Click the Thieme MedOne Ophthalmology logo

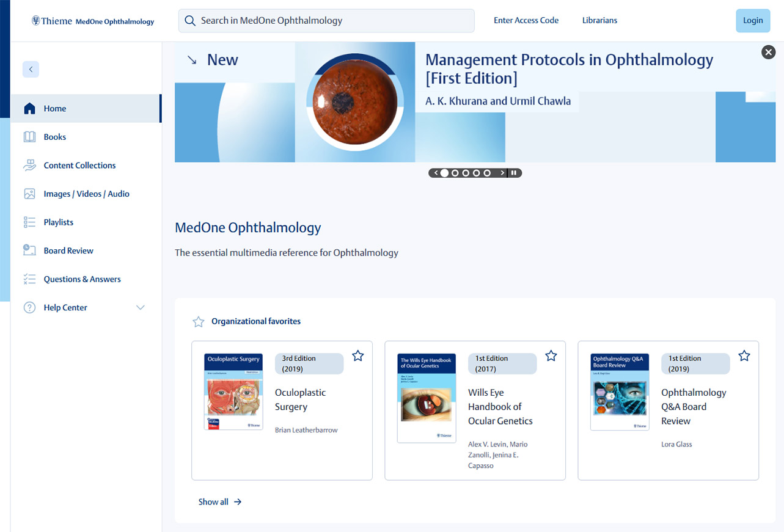point(93,21)
